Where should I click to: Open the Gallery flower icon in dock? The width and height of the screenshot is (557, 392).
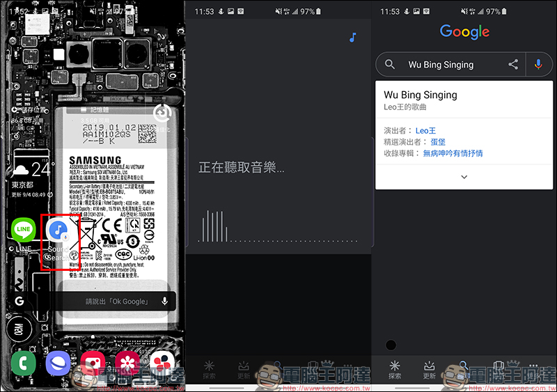(127, 364)
